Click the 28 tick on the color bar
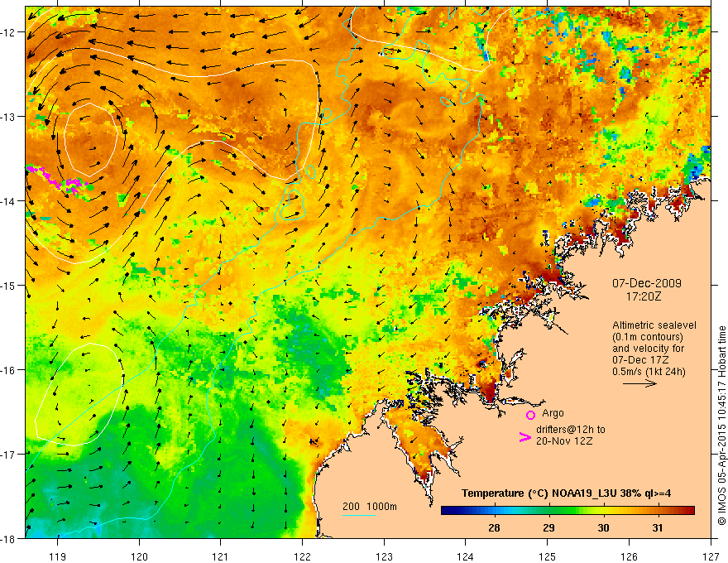 pos(494,527)
